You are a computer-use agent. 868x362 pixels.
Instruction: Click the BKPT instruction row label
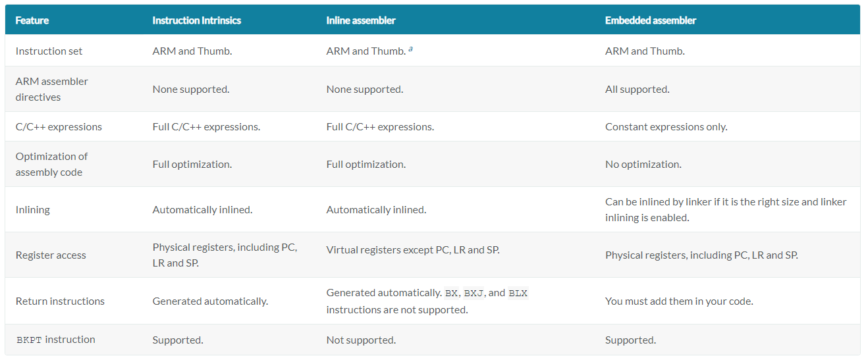[56, 340]
